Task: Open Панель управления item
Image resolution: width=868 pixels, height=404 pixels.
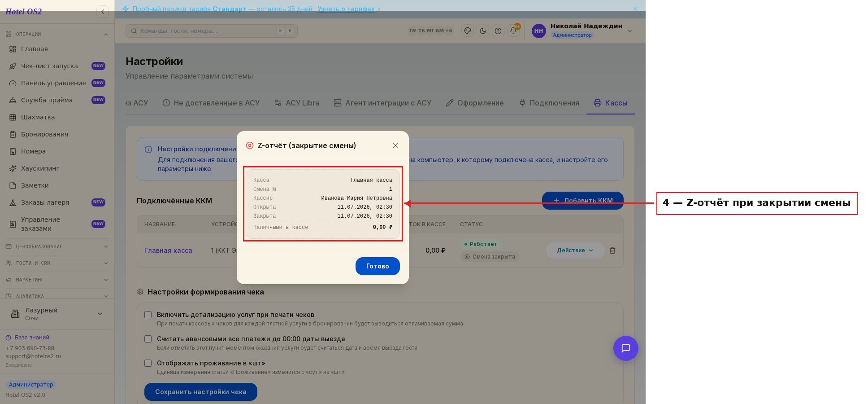Action: (x=57, y=83)
